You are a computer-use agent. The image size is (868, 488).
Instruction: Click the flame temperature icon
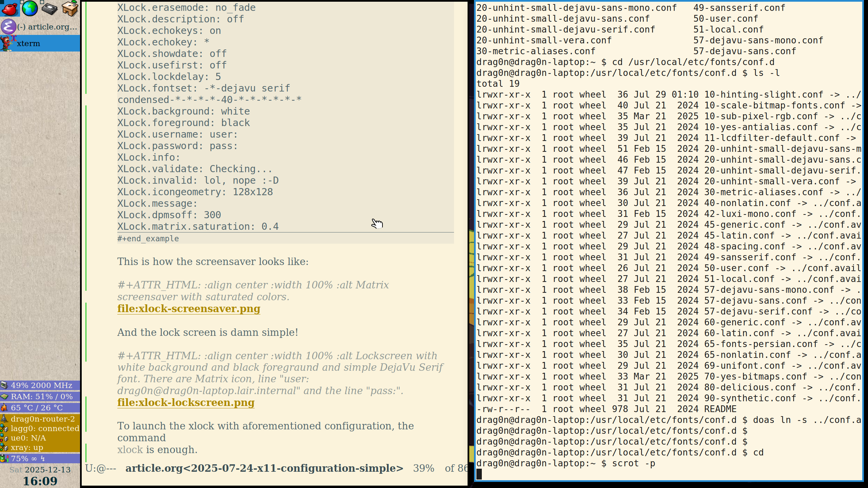coord(4,408)
